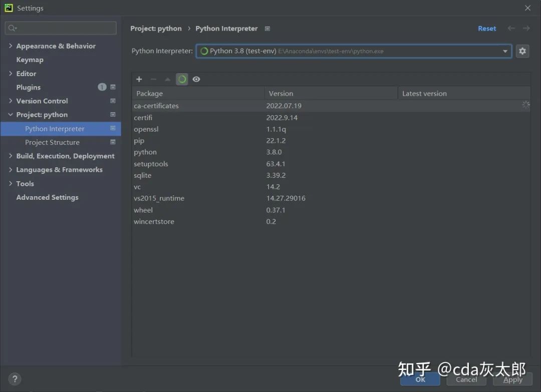Click the Latest version column header
The image size is (541, 392).
pos(464,94)
